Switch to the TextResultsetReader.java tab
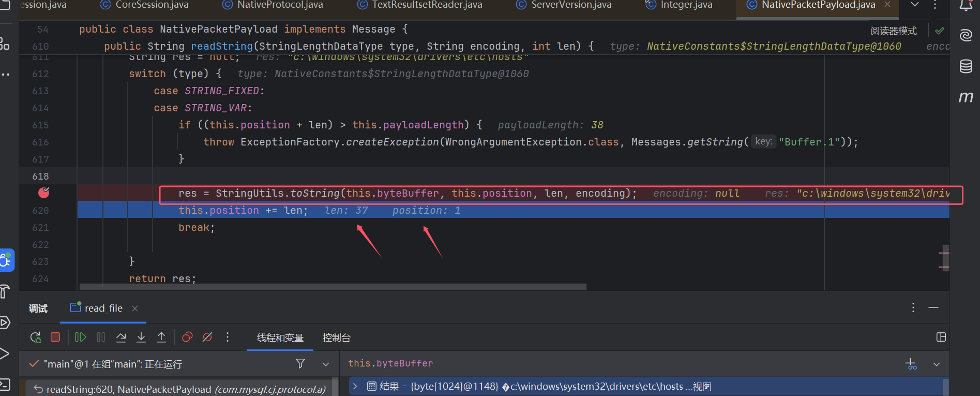 coord(419,5)
